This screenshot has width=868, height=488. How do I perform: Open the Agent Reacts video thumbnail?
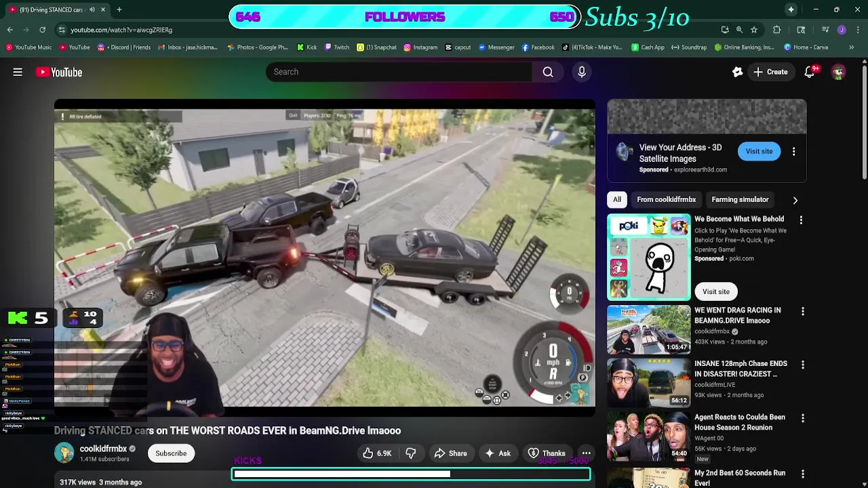649,436
